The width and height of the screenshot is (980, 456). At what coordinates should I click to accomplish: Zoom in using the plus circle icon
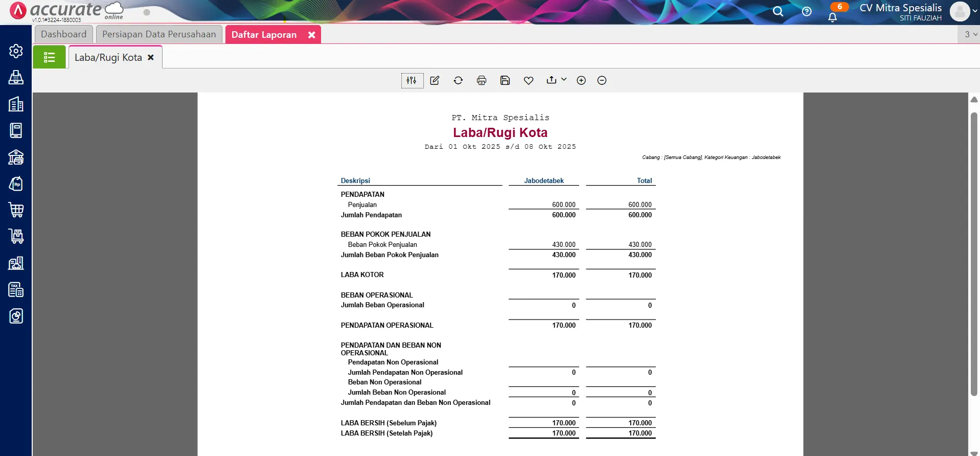pyautogui.click(x=581, y=80)
